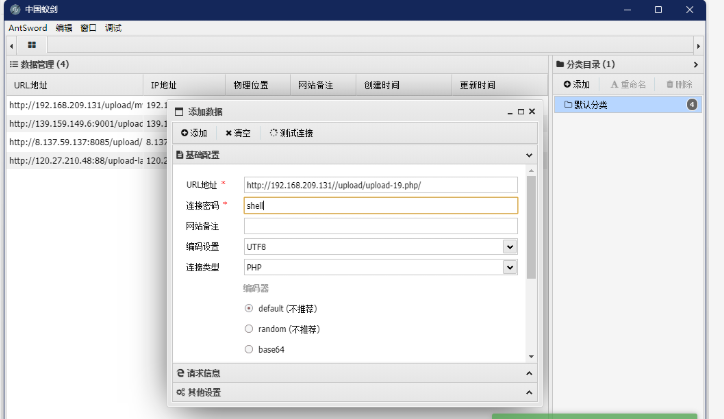This screenshot has height=419, width=724.
Task: Select the 默认分类 folder
Action: click(628, 105)
